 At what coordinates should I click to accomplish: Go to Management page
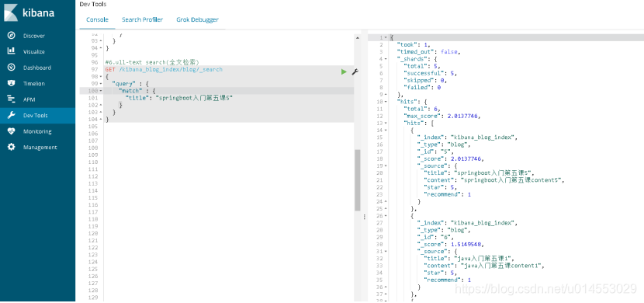pos(40,147)
